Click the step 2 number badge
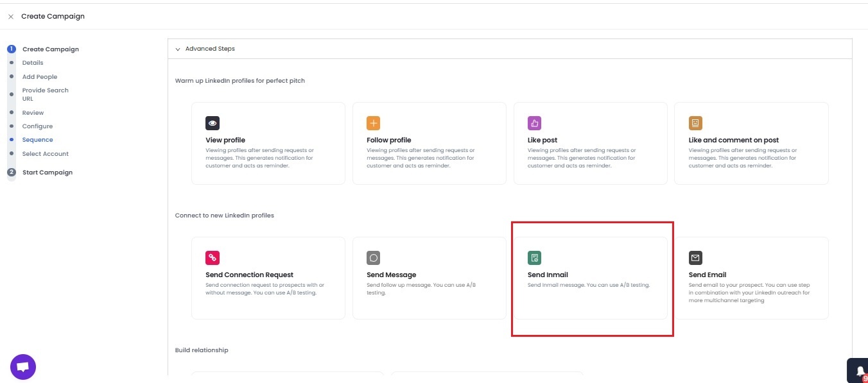Image resolution: width=868 pixels, height=383 pixels. point(12,172)
